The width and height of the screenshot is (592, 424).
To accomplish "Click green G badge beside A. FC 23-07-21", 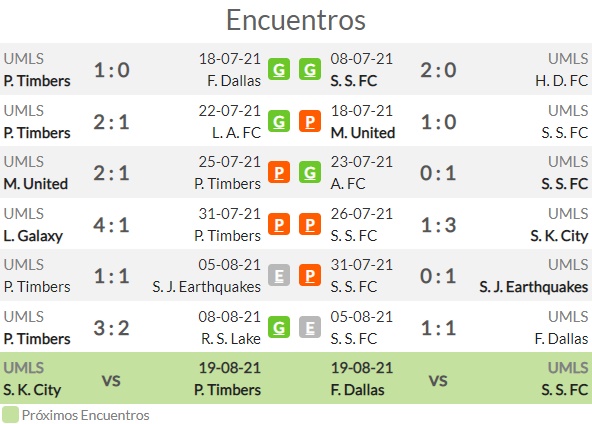I will click(x=310, y=173).
